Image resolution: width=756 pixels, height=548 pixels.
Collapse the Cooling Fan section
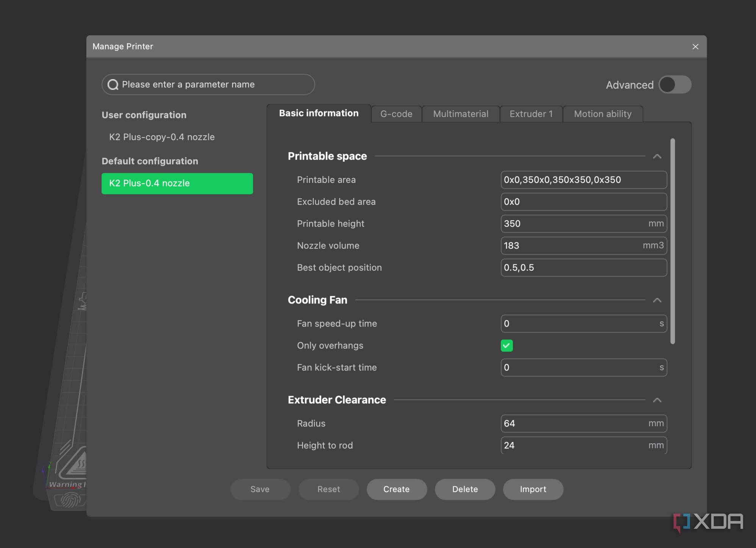coord(657,300)
